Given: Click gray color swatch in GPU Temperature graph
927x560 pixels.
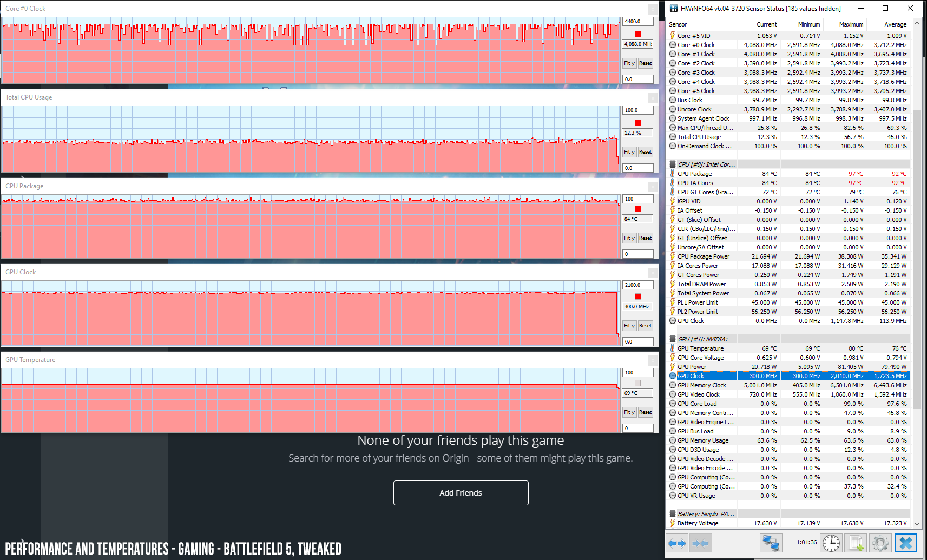Looking at the screenshot, I should pyautogui.click(x=637, y=383).
